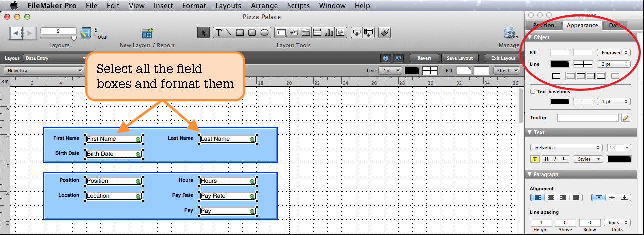Align text to top vertically
644x235 pixels.
(598, 198)
